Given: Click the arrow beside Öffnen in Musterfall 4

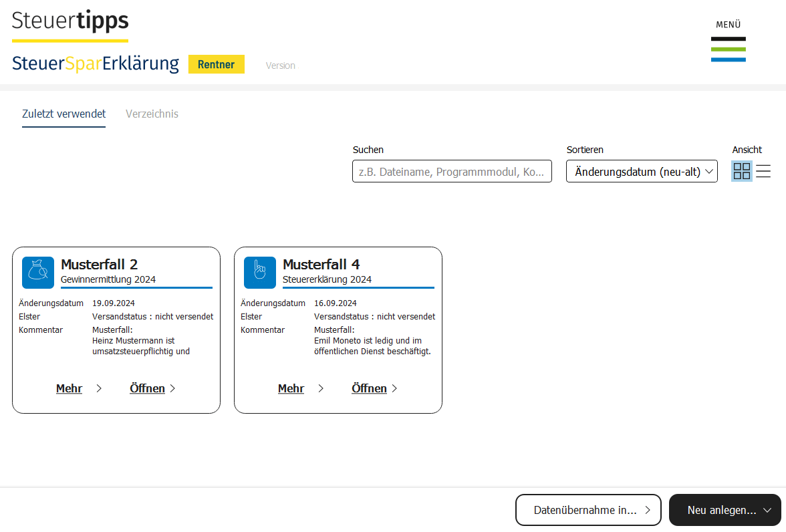Looking at the screenshot, I should tap(394, 388).
